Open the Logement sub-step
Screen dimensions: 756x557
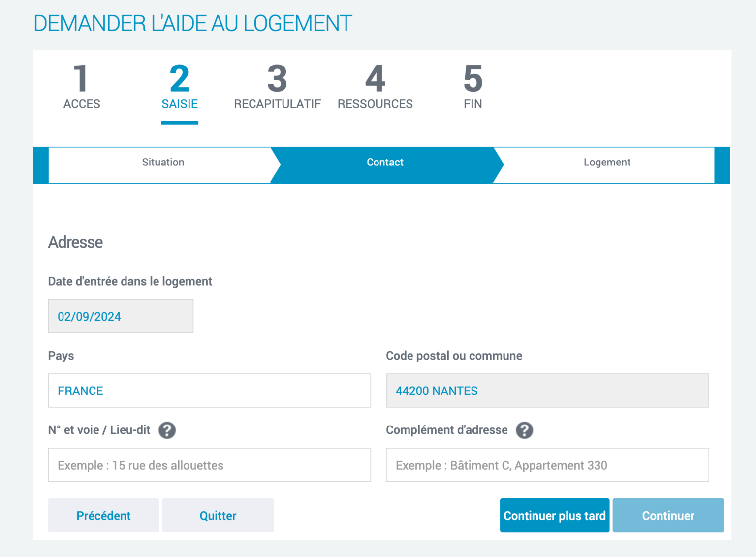pos(606,163)
